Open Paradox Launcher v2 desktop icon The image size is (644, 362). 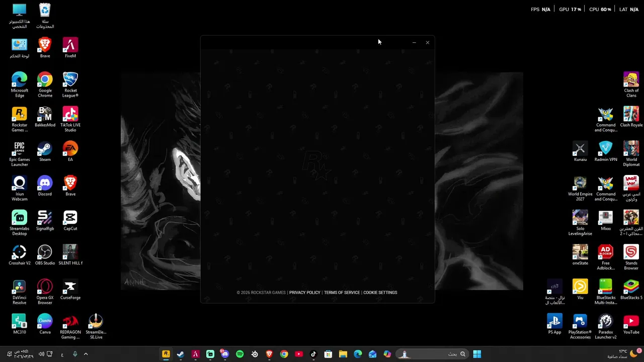click(606, 327)
